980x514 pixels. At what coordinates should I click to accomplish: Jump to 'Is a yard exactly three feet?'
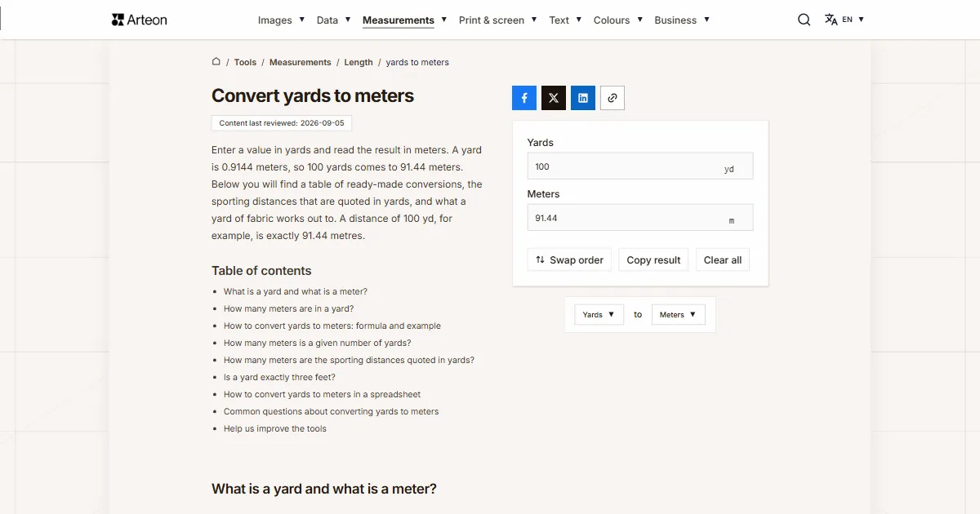pos(279,377)
